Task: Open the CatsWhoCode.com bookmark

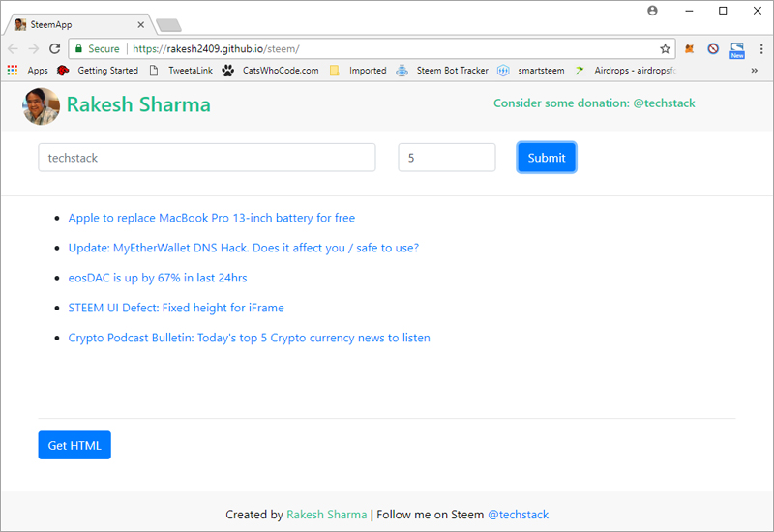Action: pyautogui.click(x=270, y=70)
